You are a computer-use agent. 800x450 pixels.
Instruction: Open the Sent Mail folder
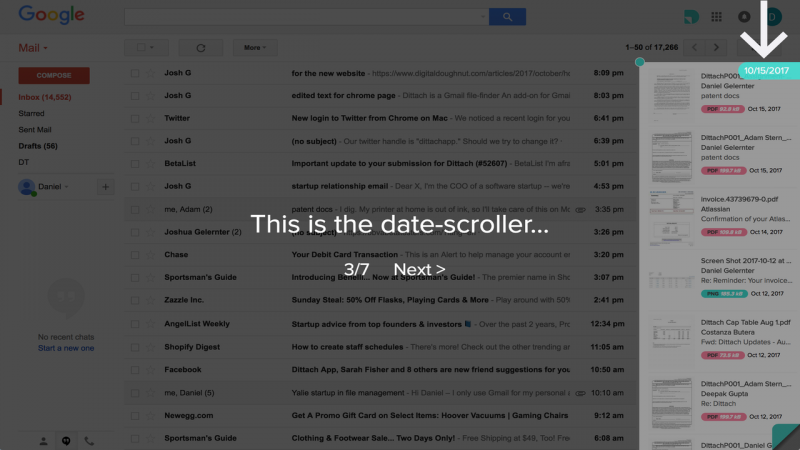(35, 130)
